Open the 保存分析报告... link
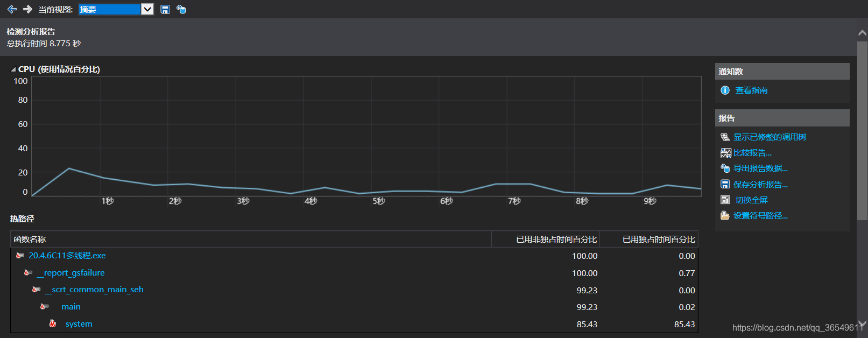Image resolution: width=868 pixels, height=338 pixels. 760,184
